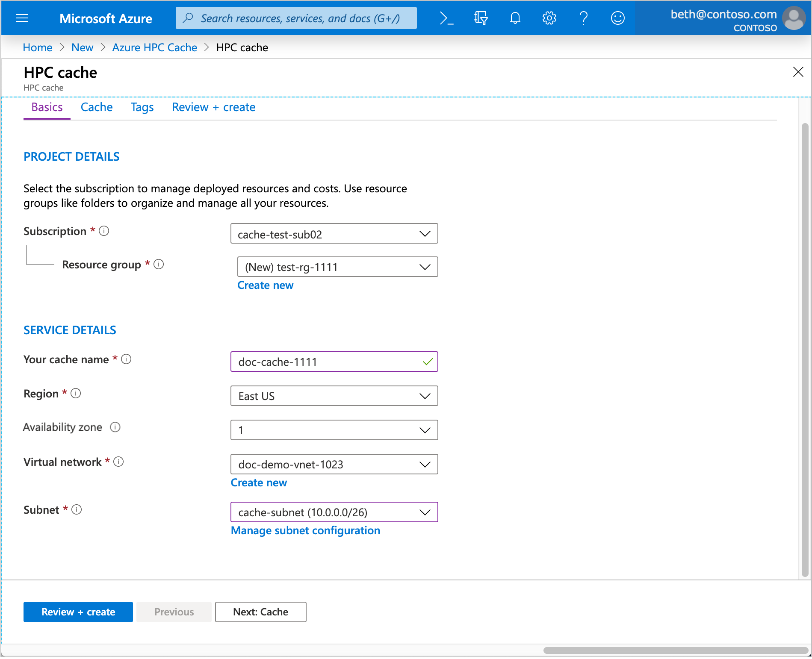Screen dimensions: 812x659
Task: Show the Availability zone info tooltip
Action: pyautogui.click(x=115, y=427)
